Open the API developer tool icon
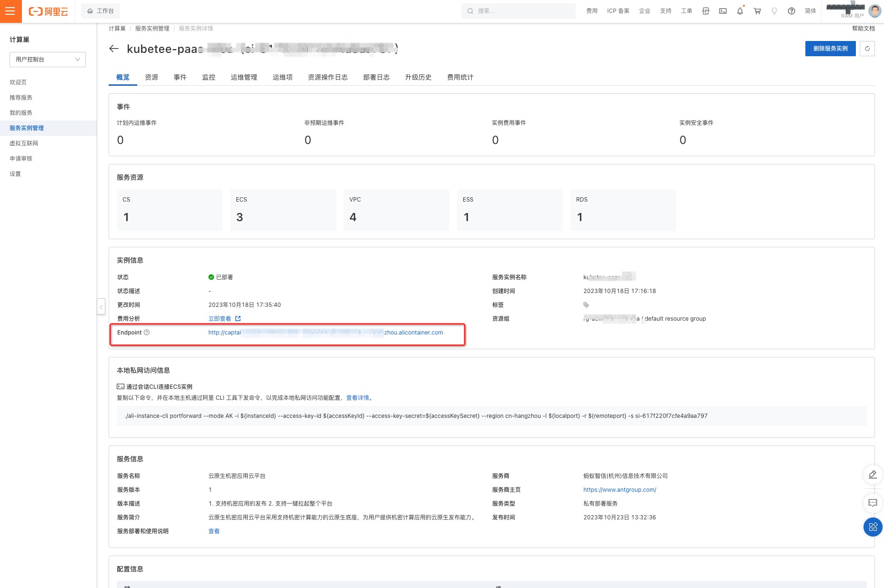 pyautogui.click(x=706, y=11)
